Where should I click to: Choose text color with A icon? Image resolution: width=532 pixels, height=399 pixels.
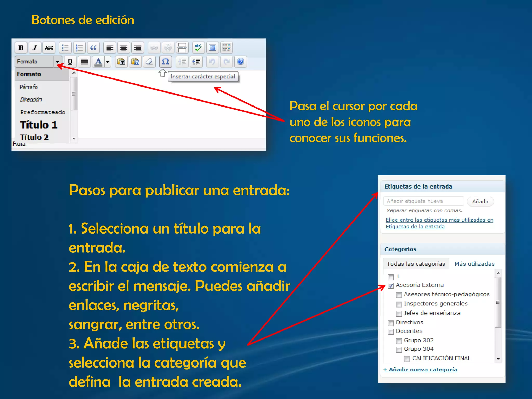(98, 62)
